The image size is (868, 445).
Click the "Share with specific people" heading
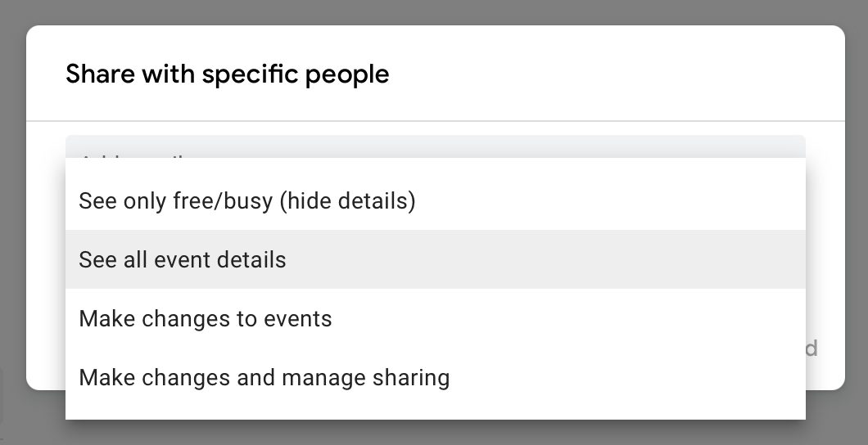pos(227,74)
